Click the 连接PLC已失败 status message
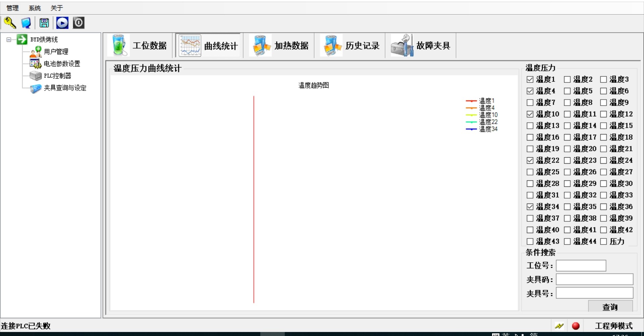Screen dimensions: 644x336 [x=26, y=326]
